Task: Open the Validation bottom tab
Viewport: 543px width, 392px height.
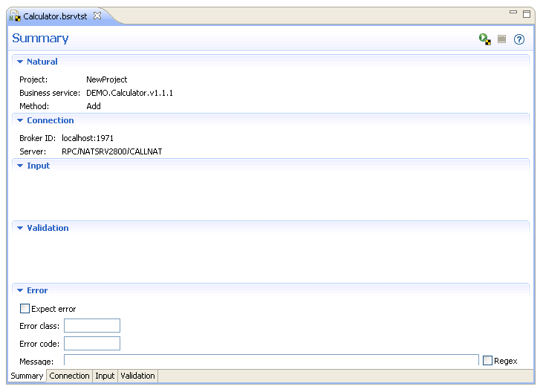Action: click(138, 376)
